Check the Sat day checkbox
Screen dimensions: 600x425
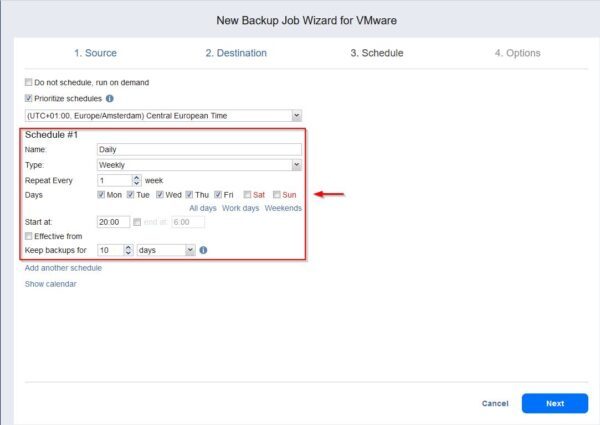248,195
